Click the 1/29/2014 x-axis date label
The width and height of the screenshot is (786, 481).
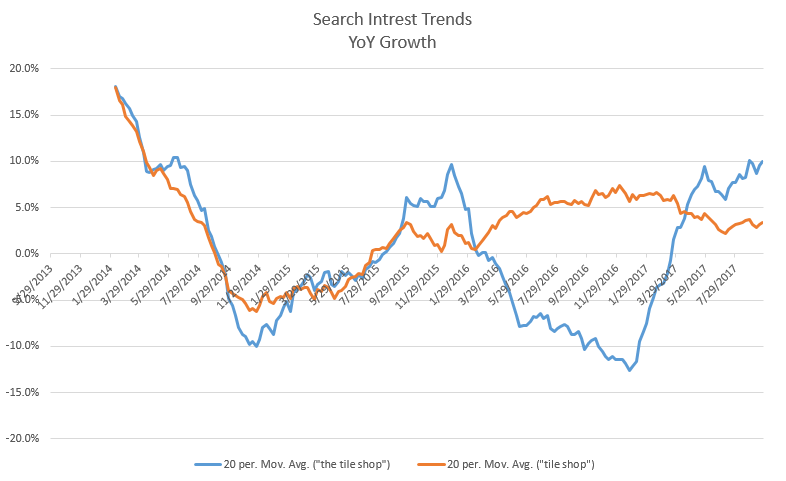click(x=93, y=285)
